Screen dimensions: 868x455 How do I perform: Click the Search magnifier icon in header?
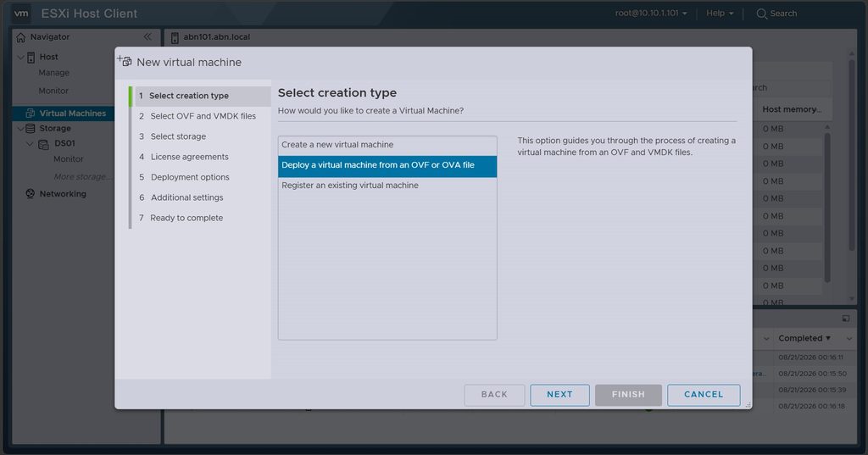[x=762, y=14]
